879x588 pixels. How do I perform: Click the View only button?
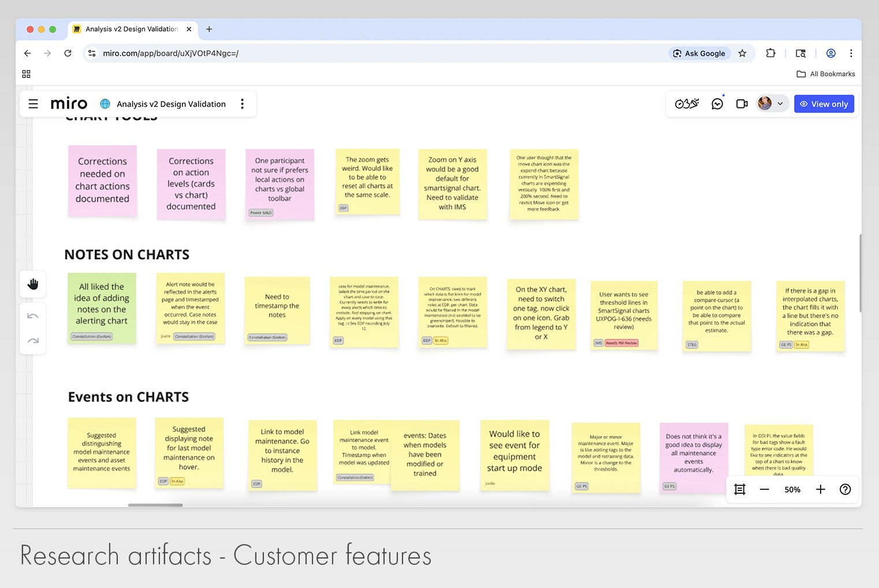824,104
